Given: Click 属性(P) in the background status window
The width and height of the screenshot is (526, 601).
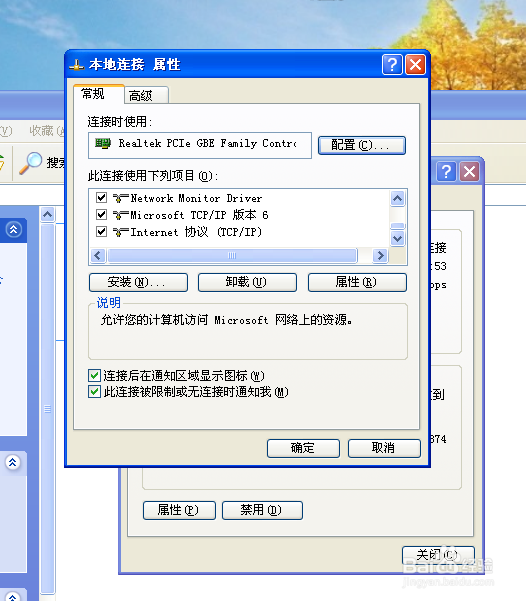Looking at the screenshot, I should tap(179, 510).
